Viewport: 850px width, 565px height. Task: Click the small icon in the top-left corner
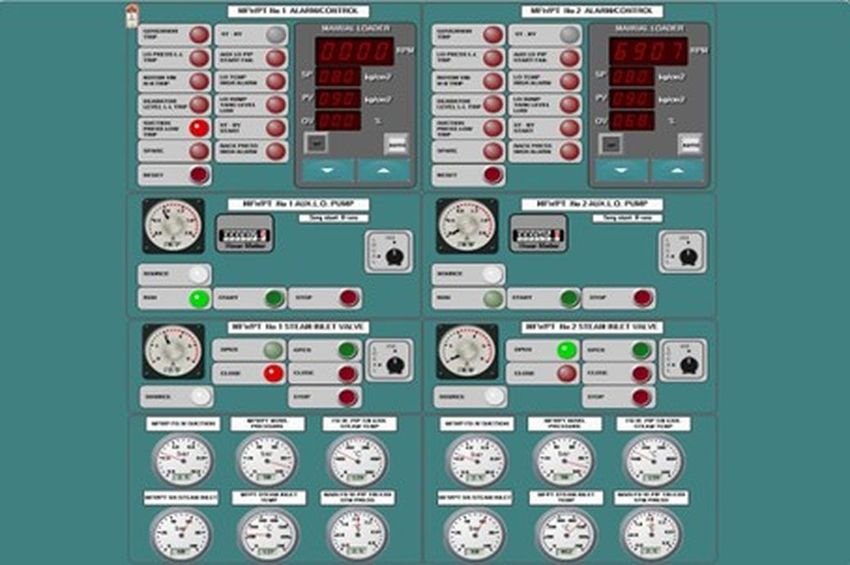[x=131, y=13]
